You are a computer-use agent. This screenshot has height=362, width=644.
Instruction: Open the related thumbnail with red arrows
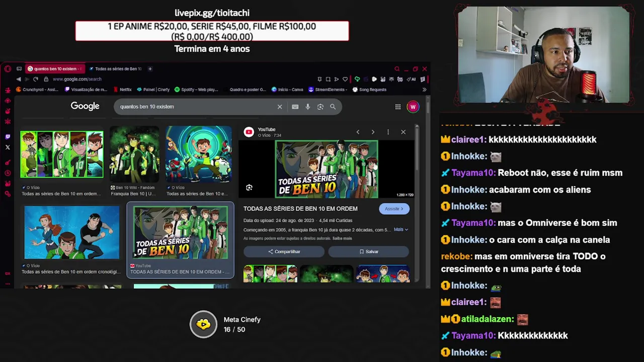tap(383, 274)
